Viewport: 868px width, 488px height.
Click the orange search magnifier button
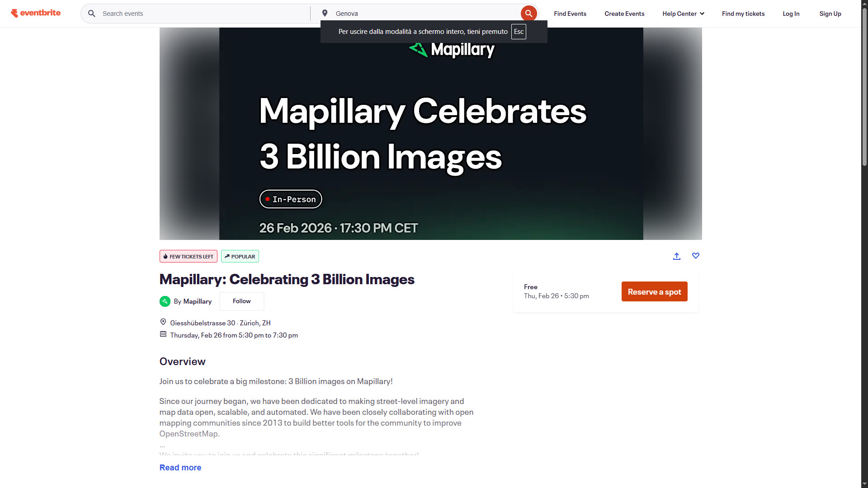pos(528,14)
